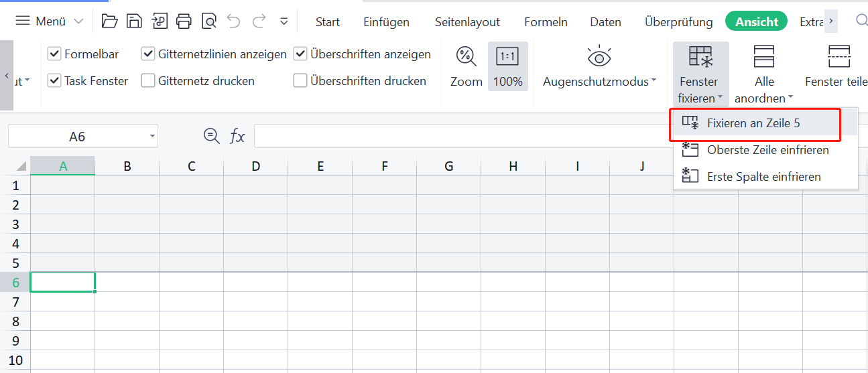
Task: Click the zoom-out magnifier beside fx
Action: 211,136
